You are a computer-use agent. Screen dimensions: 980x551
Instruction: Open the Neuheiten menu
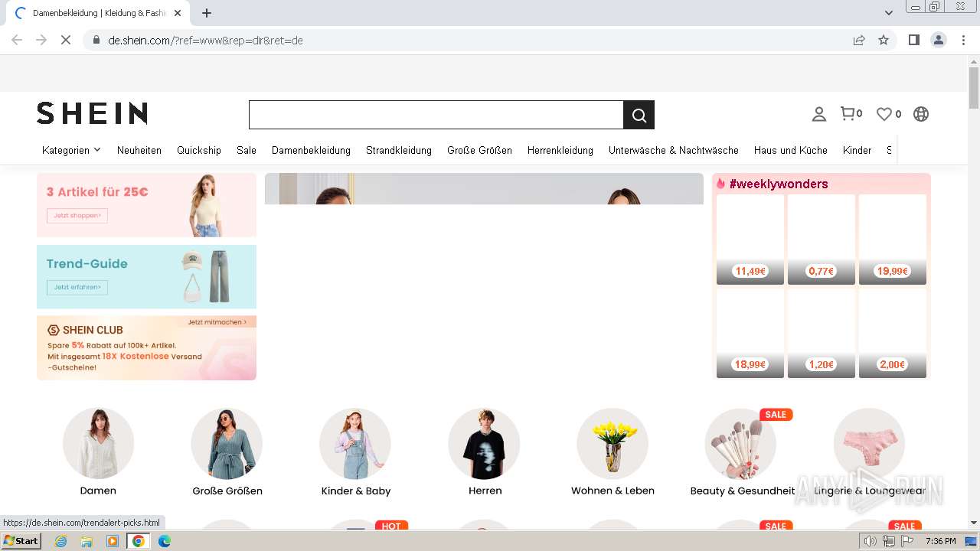coord(139,150)
